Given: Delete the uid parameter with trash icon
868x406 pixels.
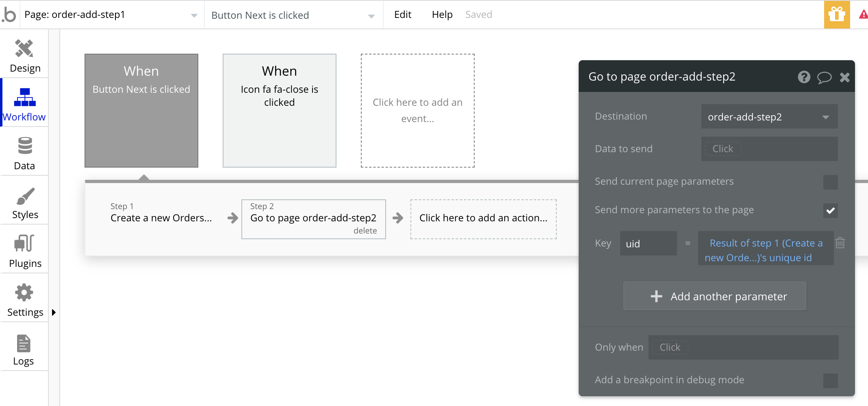Looking at the screenshot, I should pyautogui.click(x=840, y=243).
